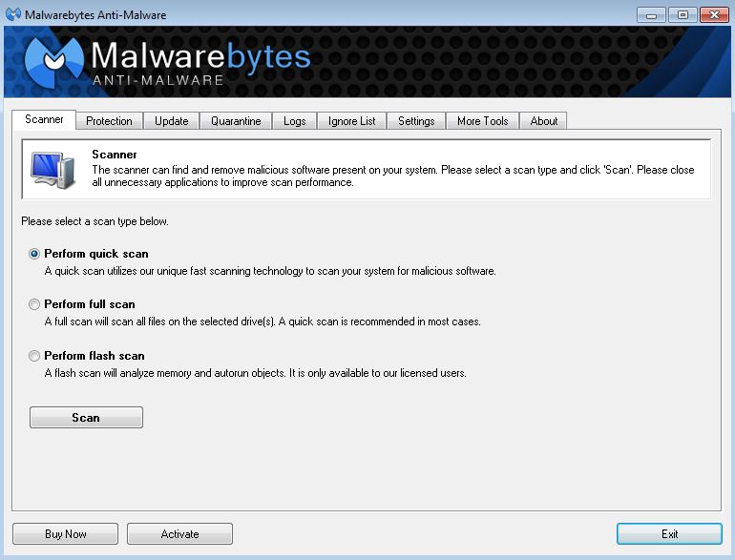Click the 'Perform full scan' label text
Viewport: 735px width, 560px height.
click(x=90, y=304)
